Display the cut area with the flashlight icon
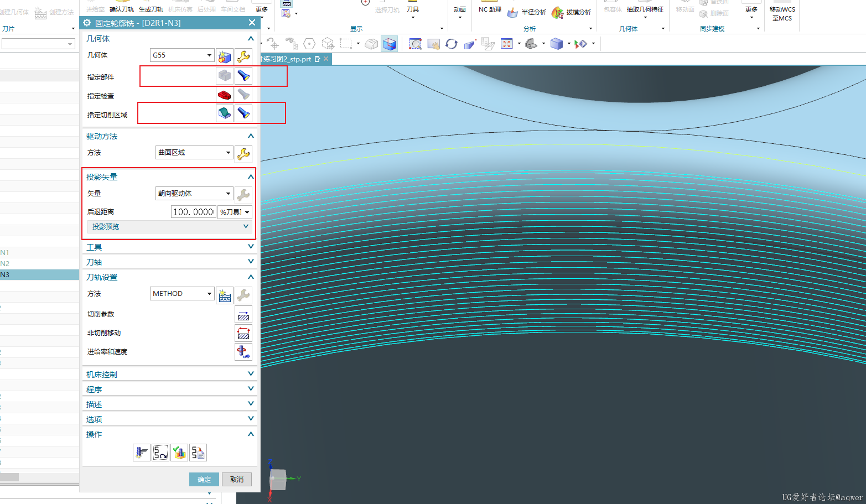Image resolution: width=866 pixels, height=504 pixels. pos(243,113)
